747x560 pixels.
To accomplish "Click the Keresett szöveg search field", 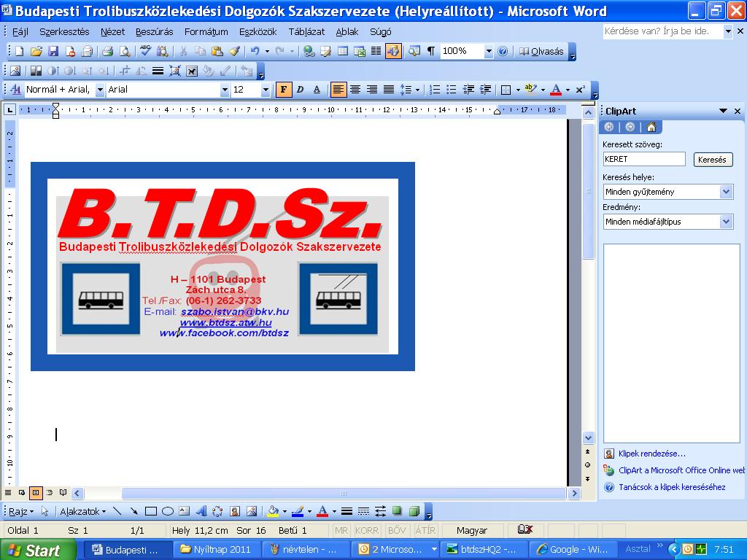I will point(644,159).
